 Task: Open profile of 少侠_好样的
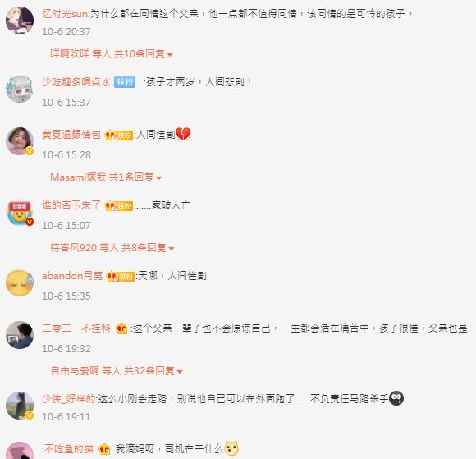[x=69, y=398]
